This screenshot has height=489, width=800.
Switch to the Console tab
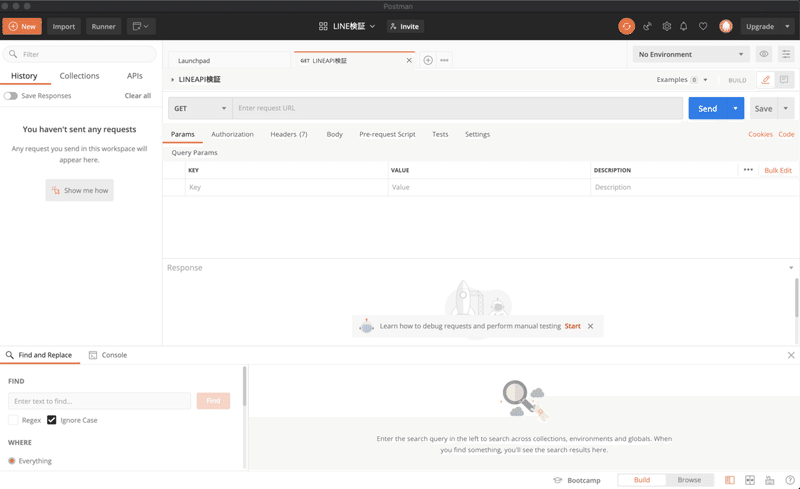(108, 355)
